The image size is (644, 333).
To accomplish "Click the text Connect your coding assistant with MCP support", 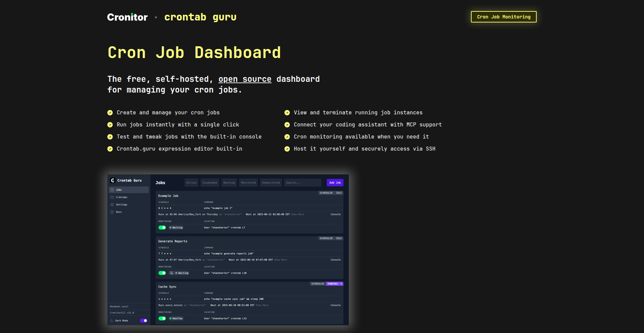I will pos(368,125).
